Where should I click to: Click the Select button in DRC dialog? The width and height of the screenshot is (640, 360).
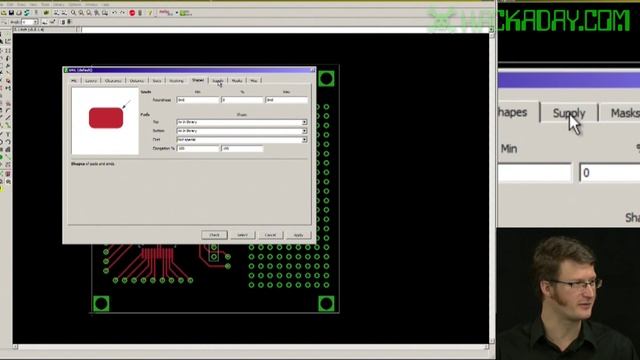coord(242,235)
